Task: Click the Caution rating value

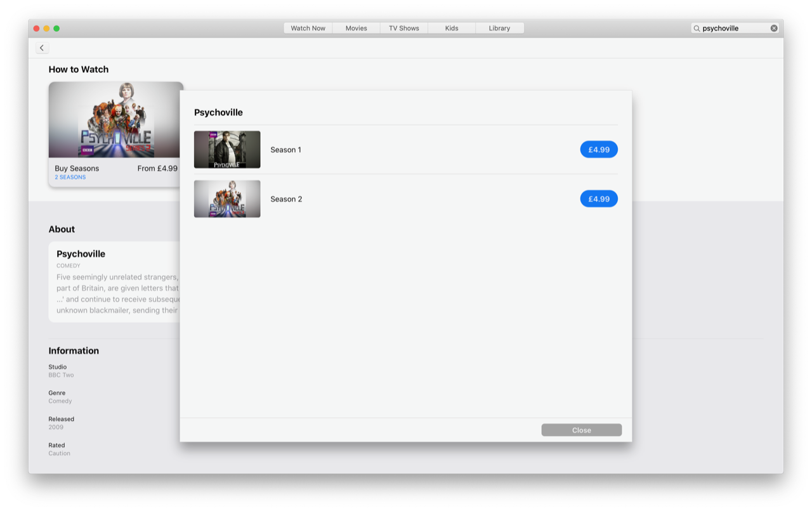Action: 60,453
